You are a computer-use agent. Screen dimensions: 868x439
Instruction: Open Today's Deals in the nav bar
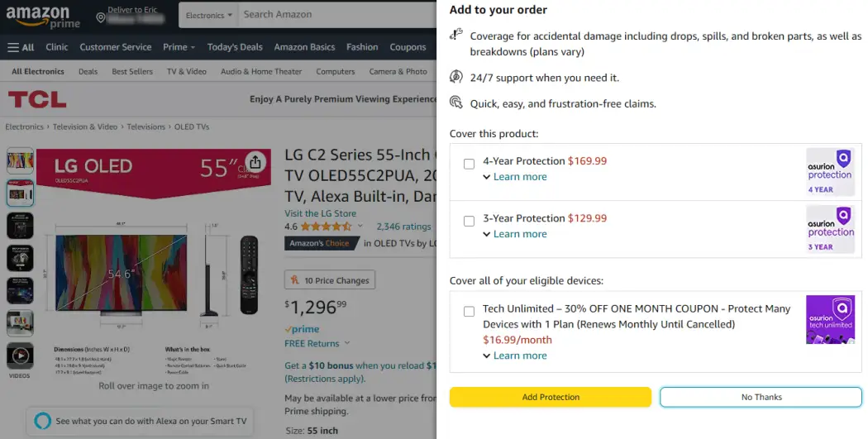(235, 47)
